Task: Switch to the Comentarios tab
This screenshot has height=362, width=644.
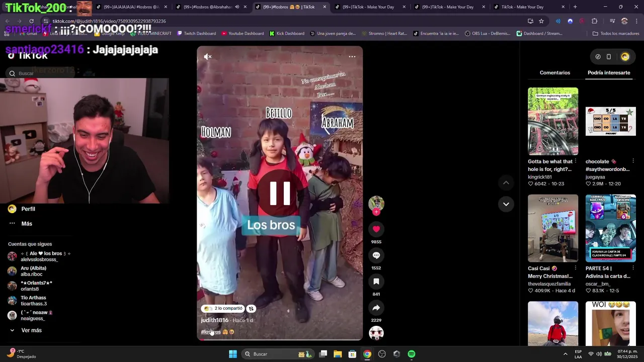Action: point(555,73)
